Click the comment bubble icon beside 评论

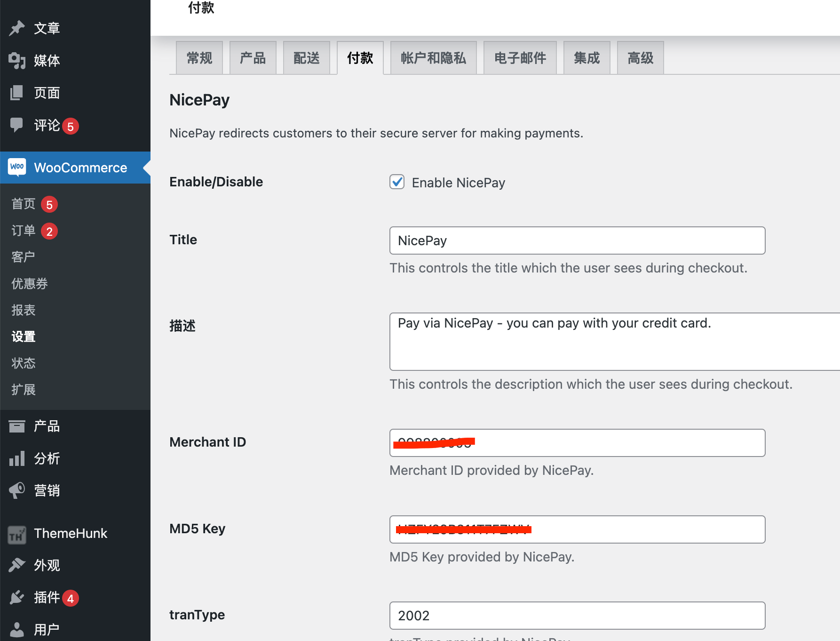[17, 125]
